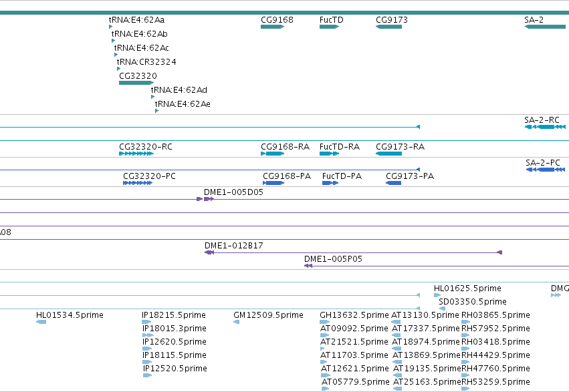Click the DME1-012B17 feature label

(234, 246)
